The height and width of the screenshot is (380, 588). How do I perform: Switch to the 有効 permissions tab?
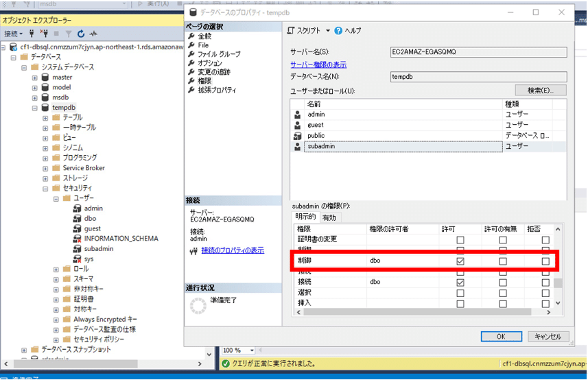coord(329,217)
